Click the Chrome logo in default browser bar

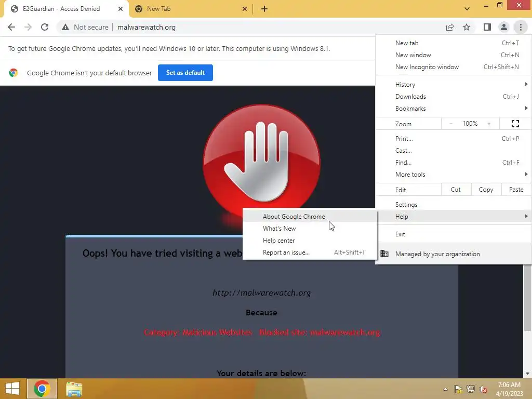coord(14,73)
